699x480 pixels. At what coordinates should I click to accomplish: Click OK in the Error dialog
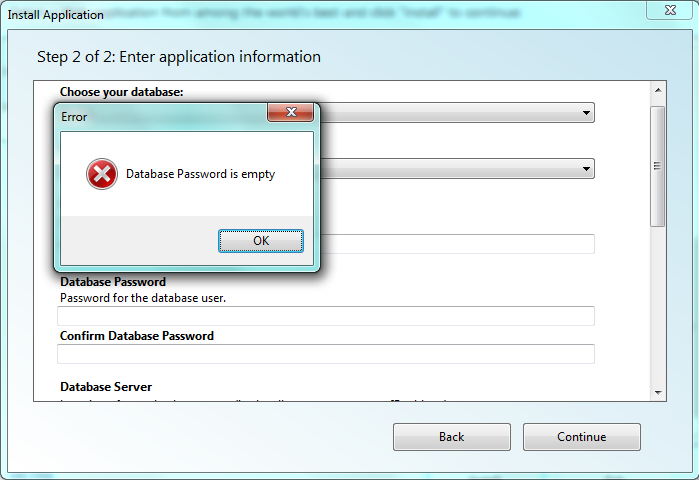coord(261,241)
